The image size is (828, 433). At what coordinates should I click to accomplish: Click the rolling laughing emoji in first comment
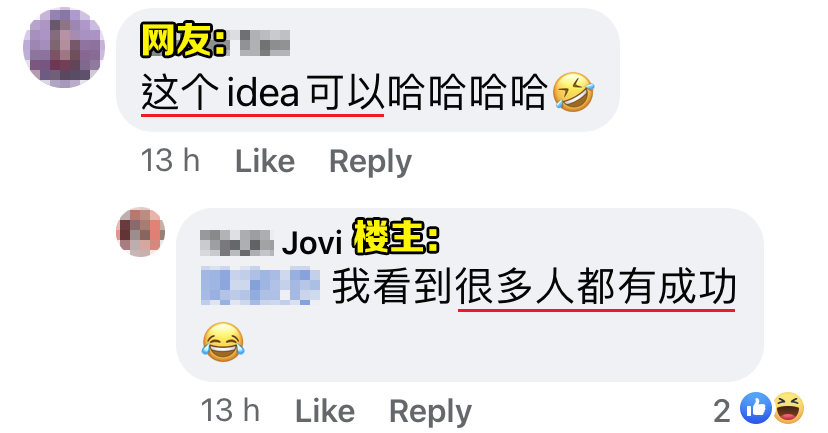573,92
